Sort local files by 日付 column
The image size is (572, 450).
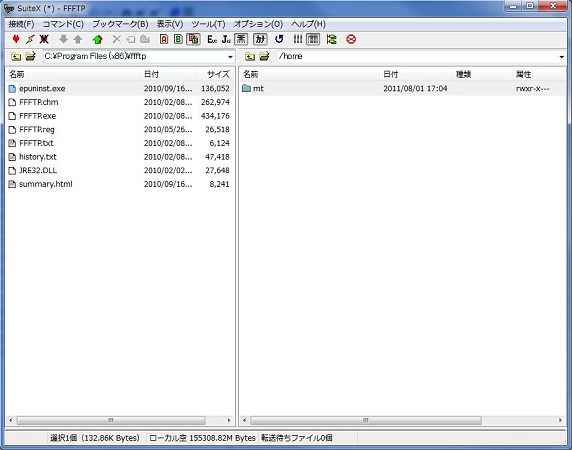[x=168, y=74]
